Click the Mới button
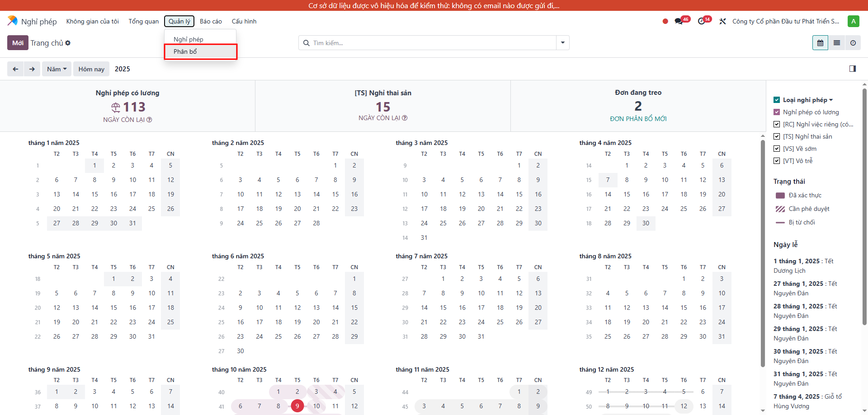This screenshot has width=868, height=415. (x=18, y=43)
